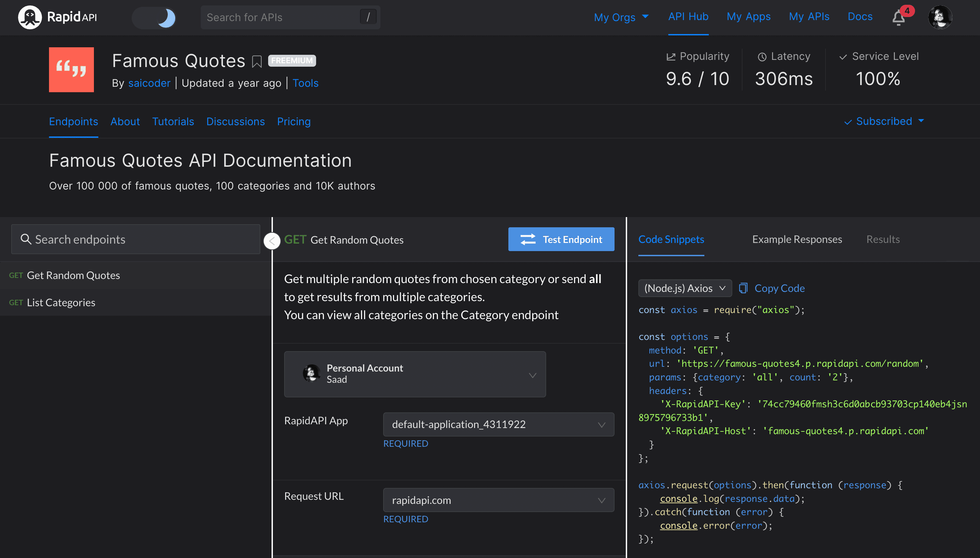
Task: Click the slash shortcut key badge
Action: tap(368, 17)
